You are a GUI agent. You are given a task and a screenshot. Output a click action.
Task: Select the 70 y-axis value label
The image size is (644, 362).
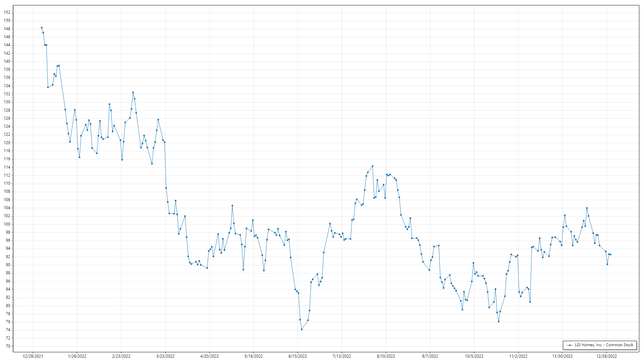click(x=8, y=346)
